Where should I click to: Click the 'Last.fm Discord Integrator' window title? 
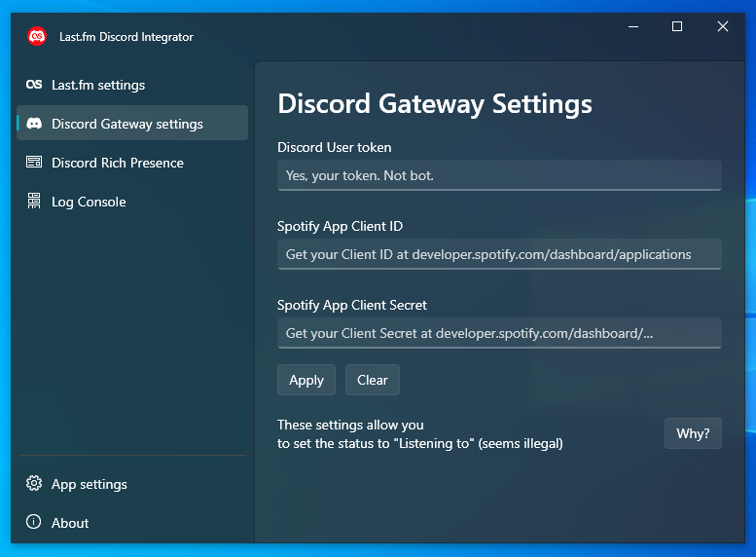(126, 37)
